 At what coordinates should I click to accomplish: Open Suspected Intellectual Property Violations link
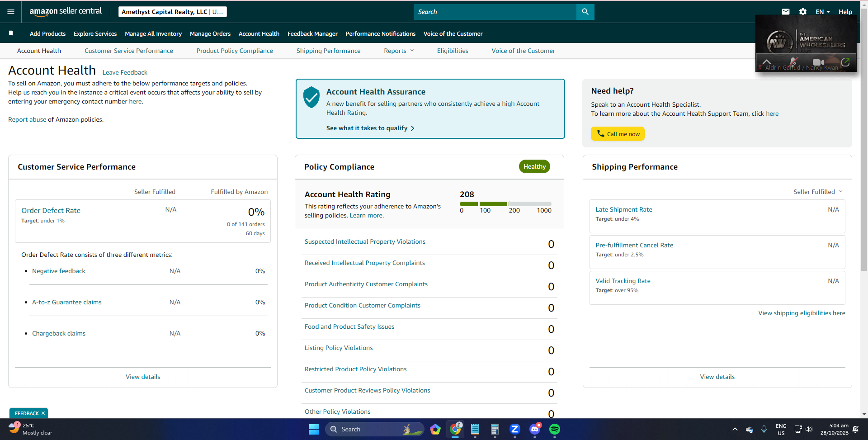[x=365, y=241]
